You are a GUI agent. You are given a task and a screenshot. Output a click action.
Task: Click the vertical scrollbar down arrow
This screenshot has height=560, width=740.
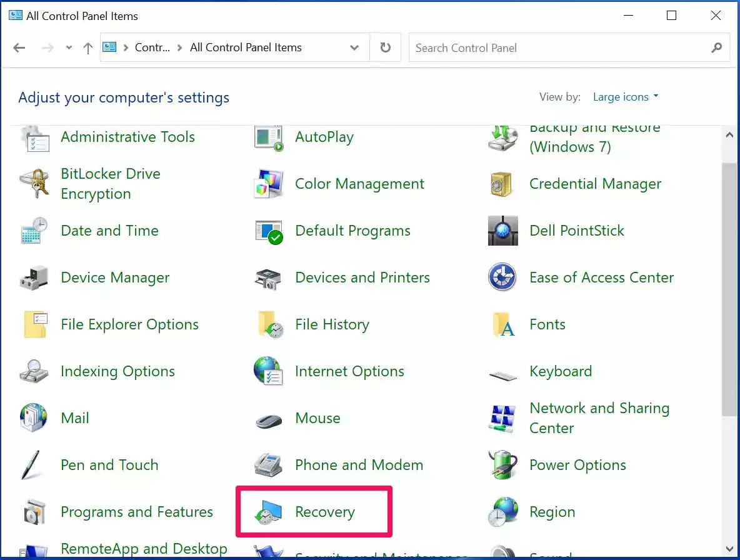729,549
